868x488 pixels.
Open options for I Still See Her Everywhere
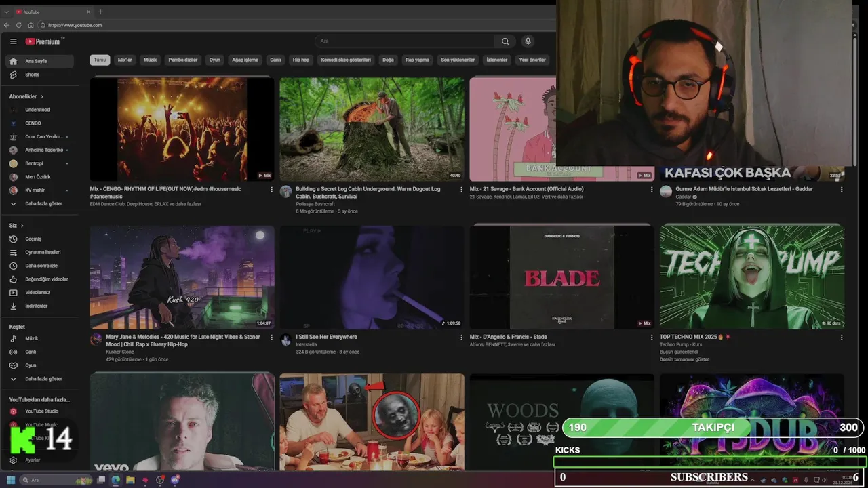(x=462, y=337)
